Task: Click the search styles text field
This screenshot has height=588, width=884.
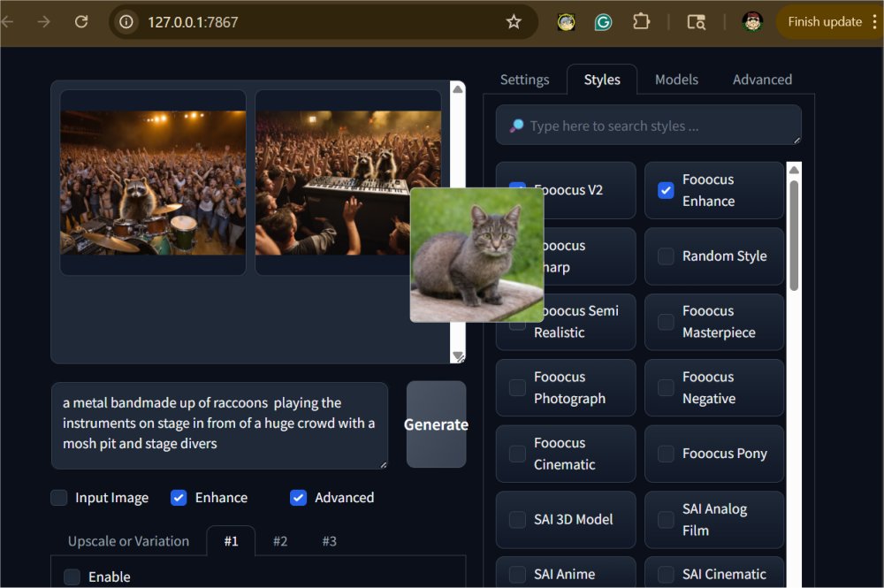Action: (648, 126)
